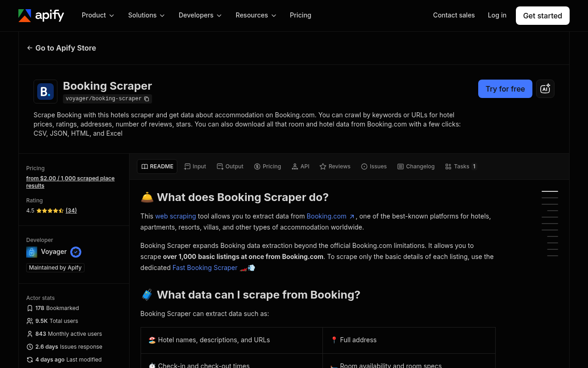Click the from $2.00 pricing link
This screenshot has height=368, width=588.
click(x=70, y=182)
